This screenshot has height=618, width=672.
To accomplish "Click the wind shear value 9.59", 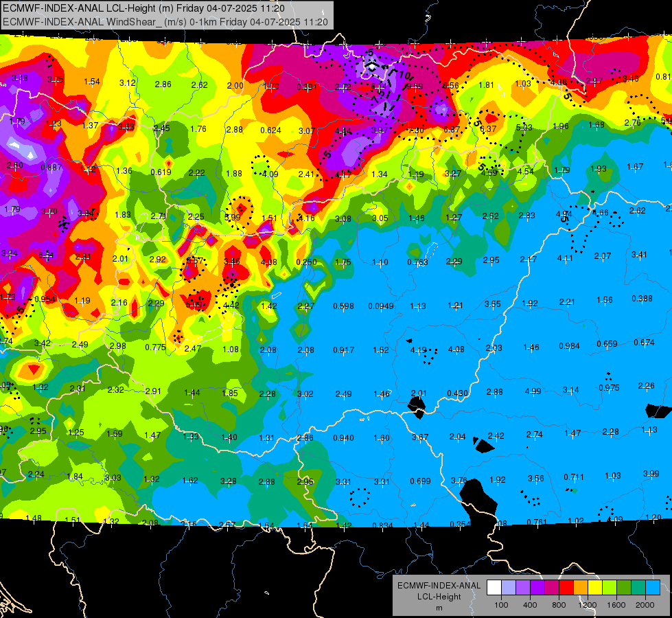I will [415, 87].
